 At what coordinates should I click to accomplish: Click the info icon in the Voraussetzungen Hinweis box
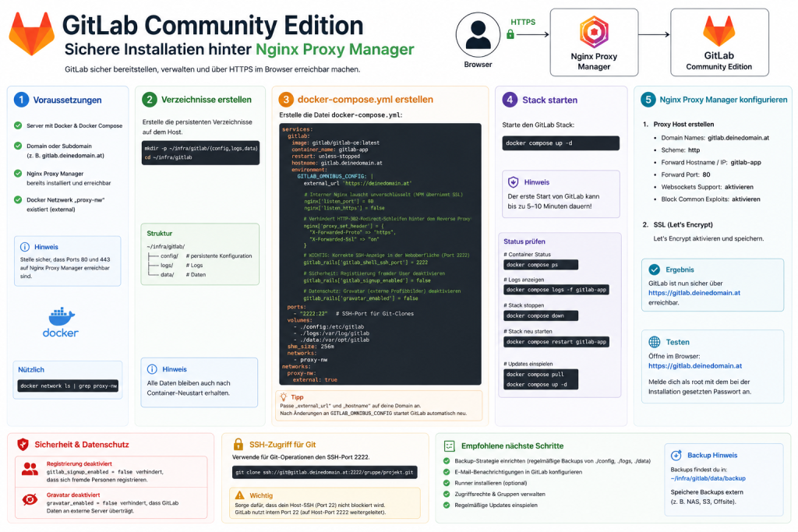click(x=24, y=247)
